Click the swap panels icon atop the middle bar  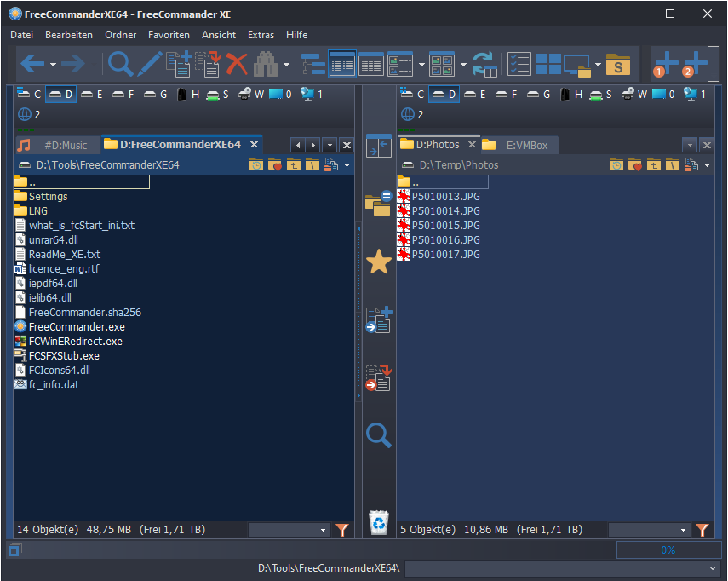pos(378,147)
